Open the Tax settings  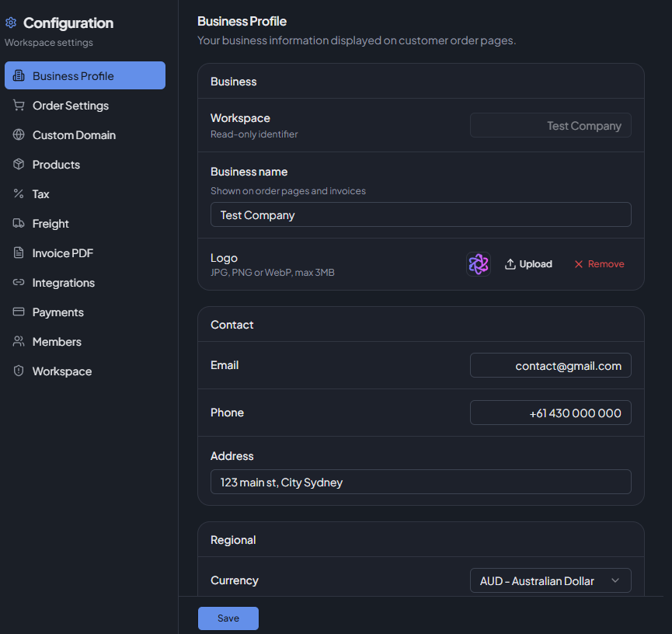[x=85, y=193]
